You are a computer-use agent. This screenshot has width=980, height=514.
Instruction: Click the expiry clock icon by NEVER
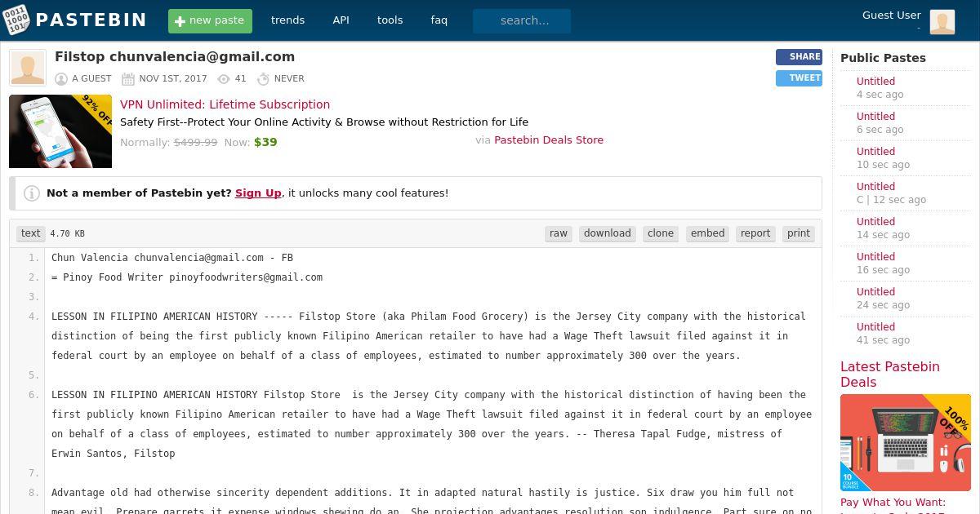pyautogui.click(x=263, y=79)
